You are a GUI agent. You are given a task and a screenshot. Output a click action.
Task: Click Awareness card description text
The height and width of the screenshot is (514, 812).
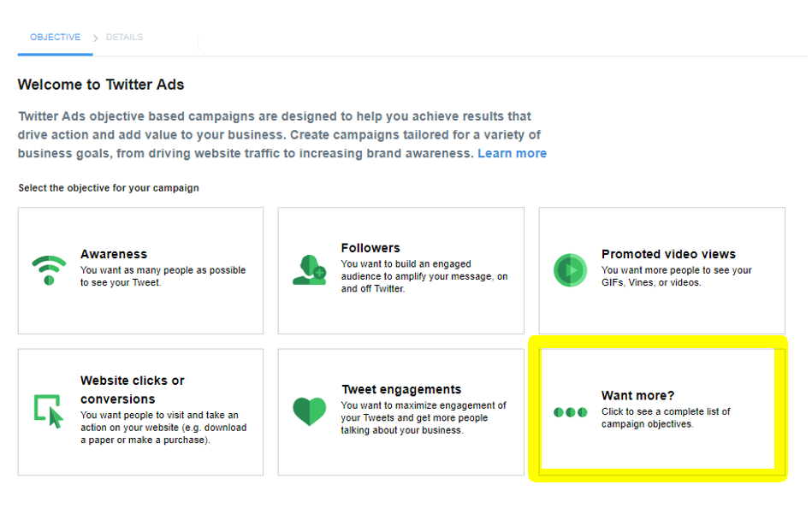(163, 276)
